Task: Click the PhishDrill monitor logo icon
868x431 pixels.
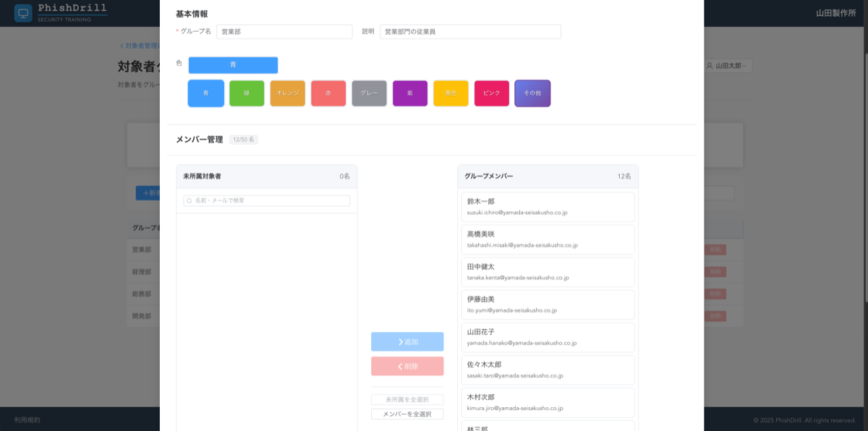Action: tap(23, 13)
